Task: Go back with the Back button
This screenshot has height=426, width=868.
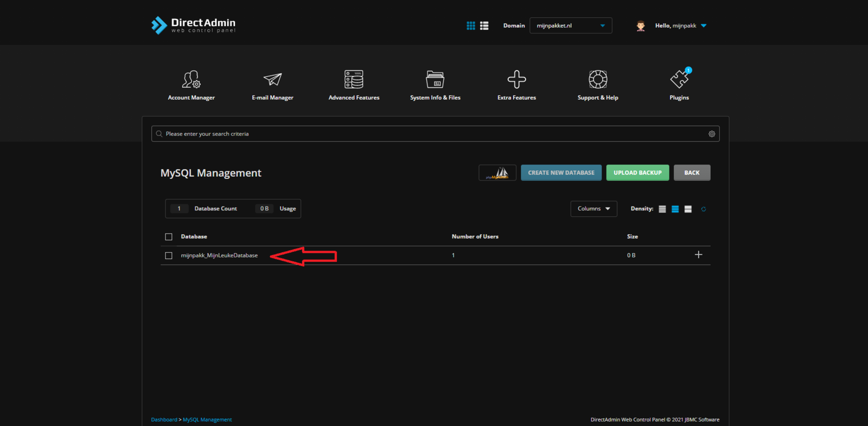Action: click(692, 173)
